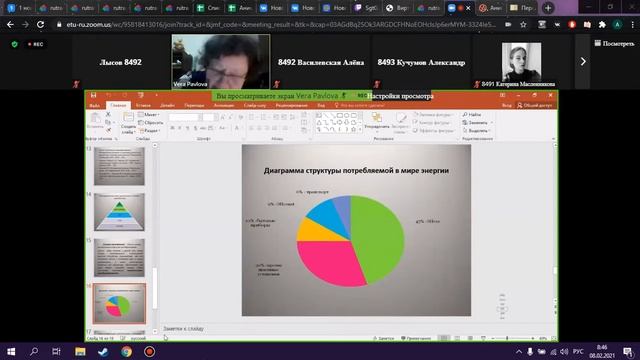
Task: Select slide 14 pyramid thumbnail
Action: tap(119, 212)
